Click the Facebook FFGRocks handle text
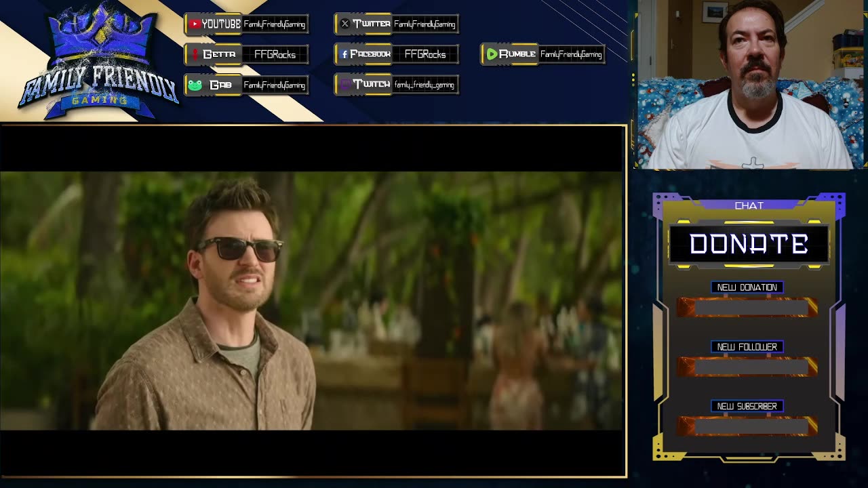The width and height of the screenshot is (868, 488). (x=425, y=54)
